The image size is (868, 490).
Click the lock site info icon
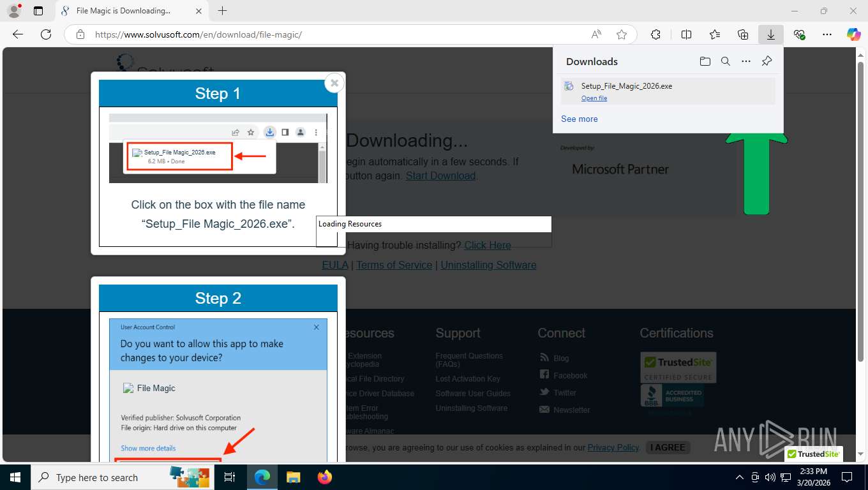tap(80, 34)
